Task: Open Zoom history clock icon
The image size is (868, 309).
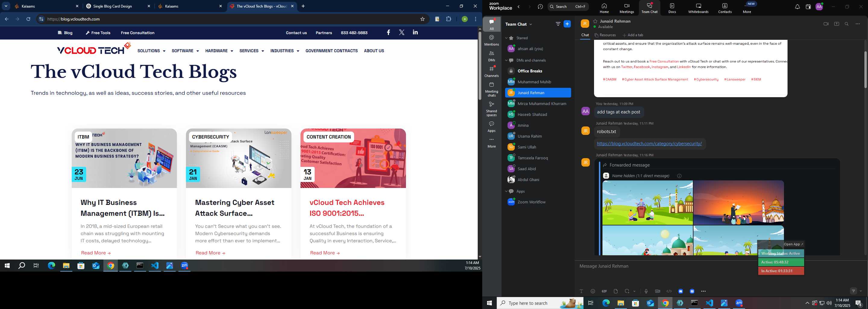Action: pyautogui.click(x=540, y=7)
